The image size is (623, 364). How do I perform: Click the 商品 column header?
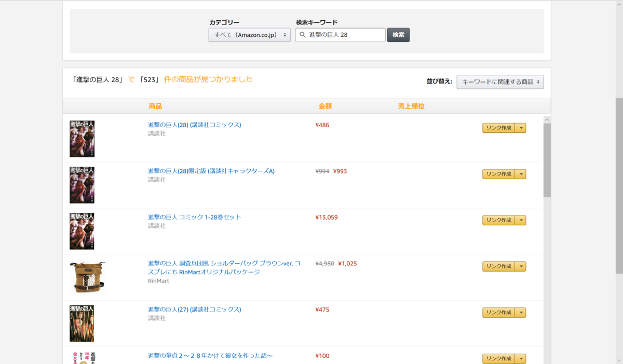pyautogui.click(x=155, y=106)
